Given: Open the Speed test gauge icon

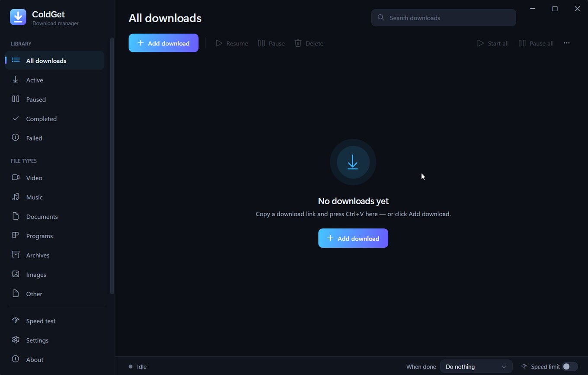Looking at the screenshot, I should [16, 321].
